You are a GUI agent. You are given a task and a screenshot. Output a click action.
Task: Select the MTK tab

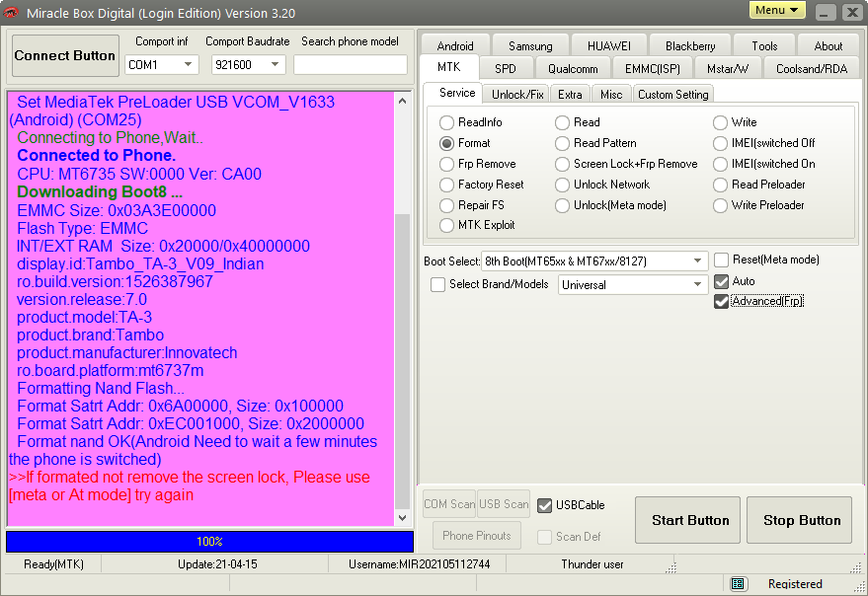tap(449, 67)
